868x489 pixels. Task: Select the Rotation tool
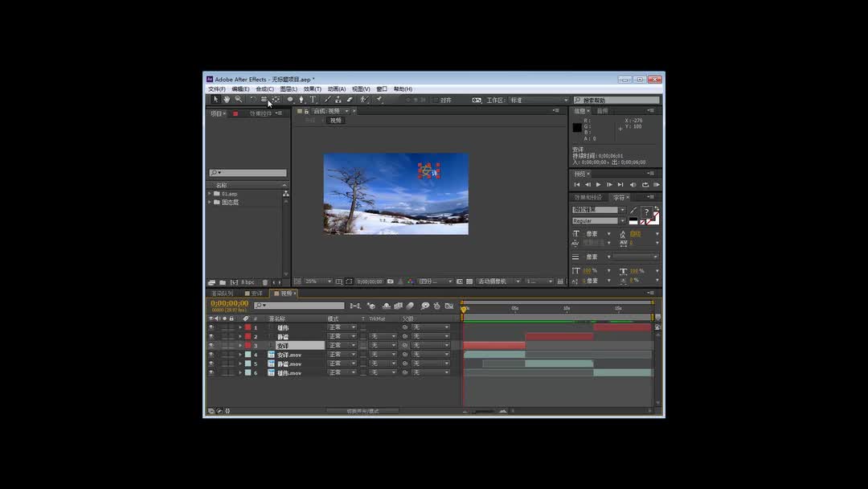[253, 100]
